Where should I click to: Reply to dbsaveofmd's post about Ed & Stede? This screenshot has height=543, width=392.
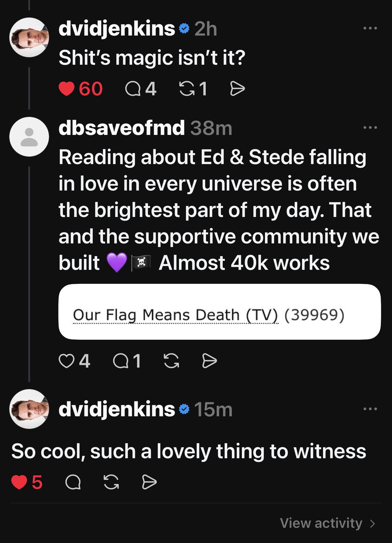click(119, 361)
